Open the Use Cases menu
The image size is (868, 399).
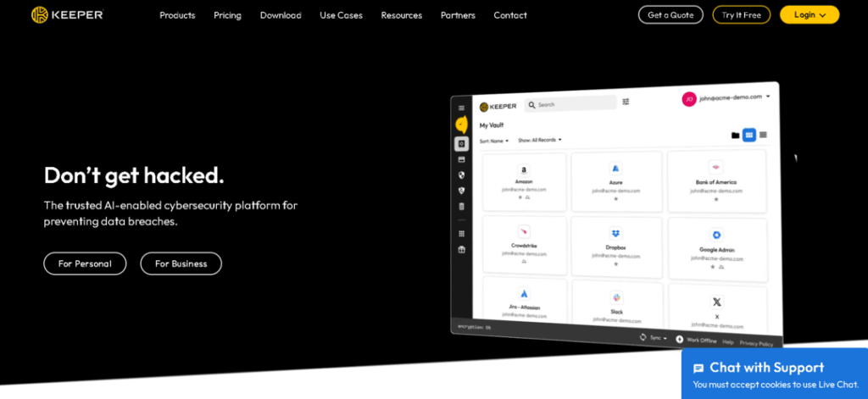click(x=341, y=15)
